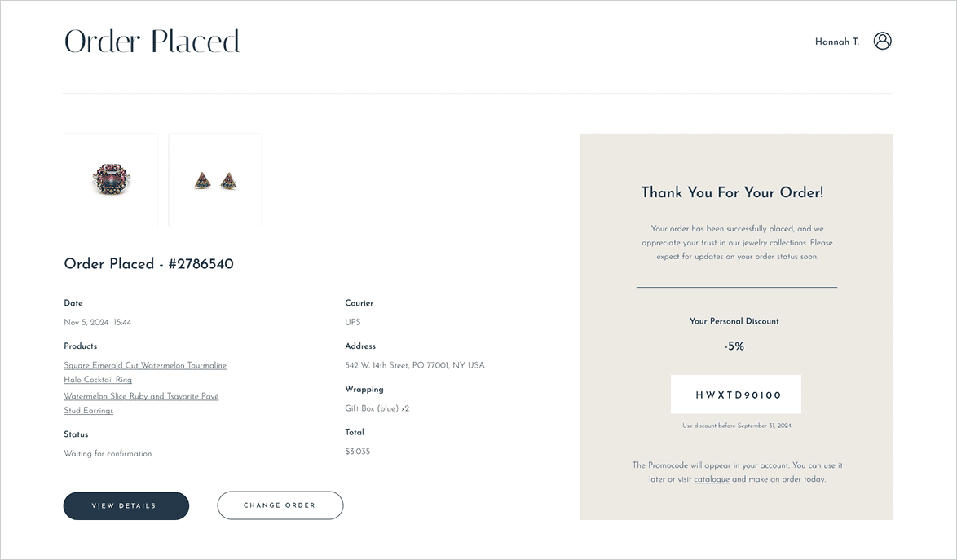957x560 pixels.
Task: Click the Order Placed page title
Action: (x=152, y=42)
